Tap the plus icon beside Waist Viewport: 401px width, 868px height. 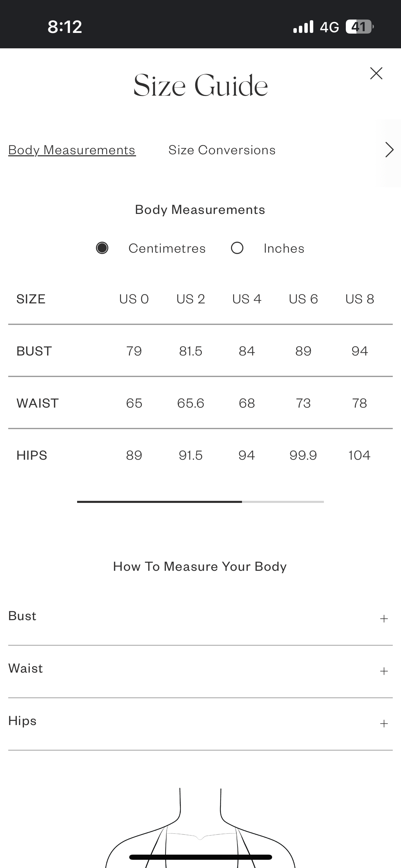tap(384, 671)
